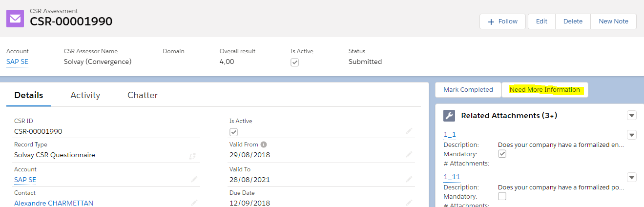Enable the Mandatory checkbox for attachment 1_11
The image size is (644, 207).
(x=502, y=196)
